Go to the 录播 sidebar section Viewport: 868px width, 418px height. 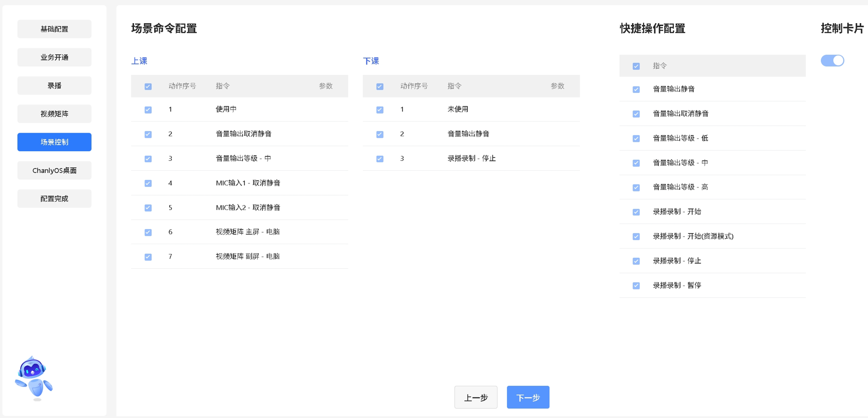point(54,86)
